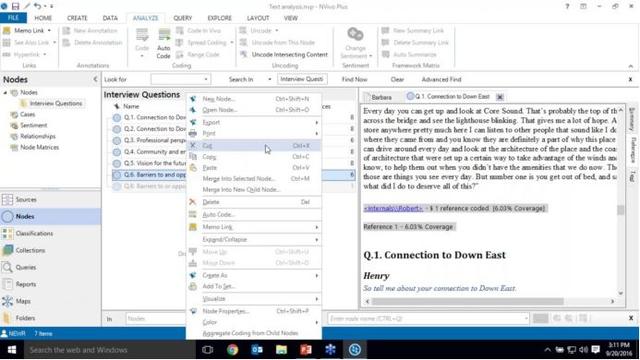Screen dimensions: 640x360
Task: Click the Auto Code ribbon icon
Action: coord(164,35)
